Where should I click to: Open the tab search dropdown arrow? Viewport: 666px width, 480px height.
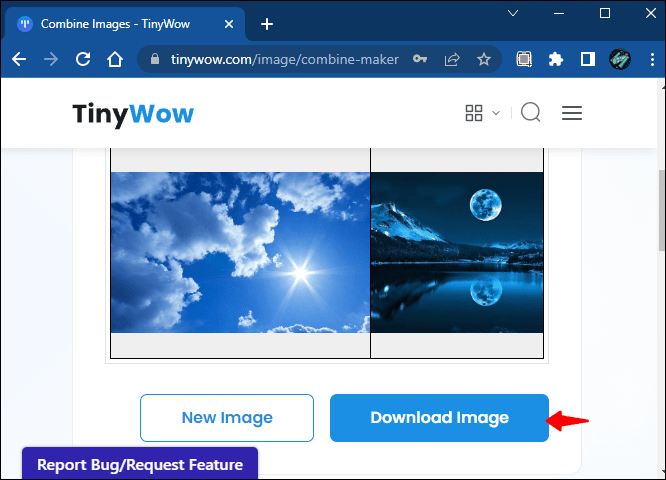tap(513, 13)
